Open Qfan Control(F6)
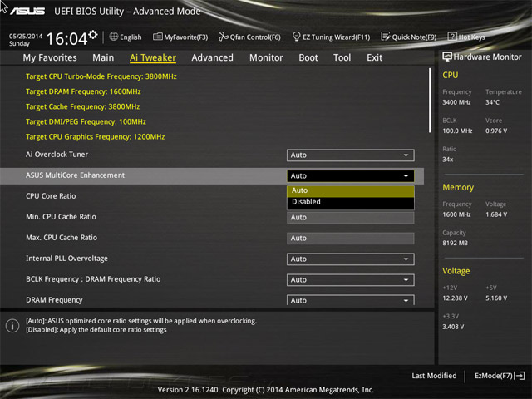532x399 pixels. tap(249, 37)
